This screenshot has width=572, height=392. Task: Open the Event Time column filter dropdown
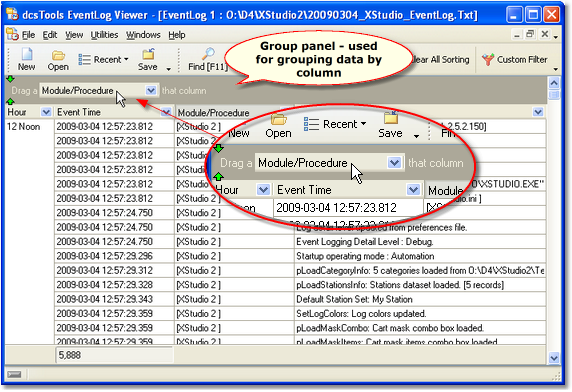[x=166, y=112]
